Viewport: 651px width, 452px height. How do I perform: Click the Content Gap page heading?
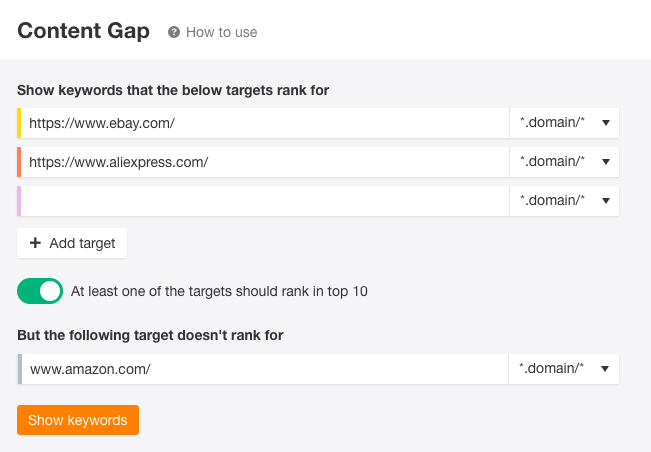pyautogui.click(x=83, y=31)
